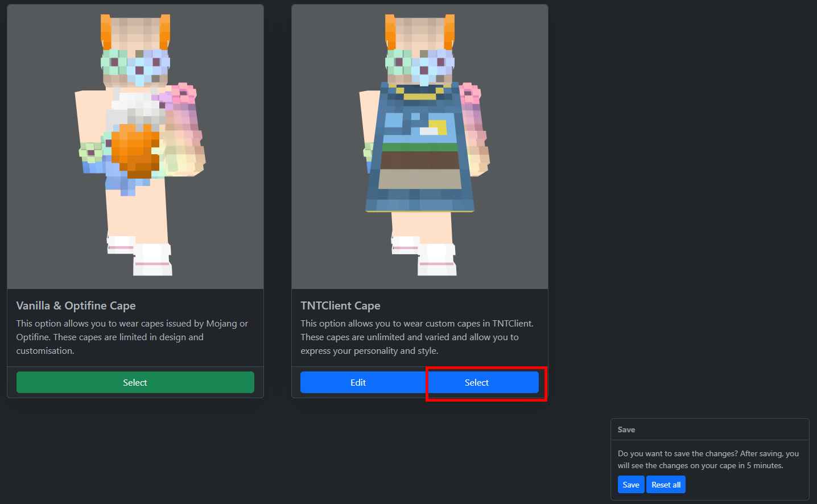The height and width of the screenshot is (504, 817).
Task: Click the Reset all button
Action: pyautogui.click(x=666, y=485)
